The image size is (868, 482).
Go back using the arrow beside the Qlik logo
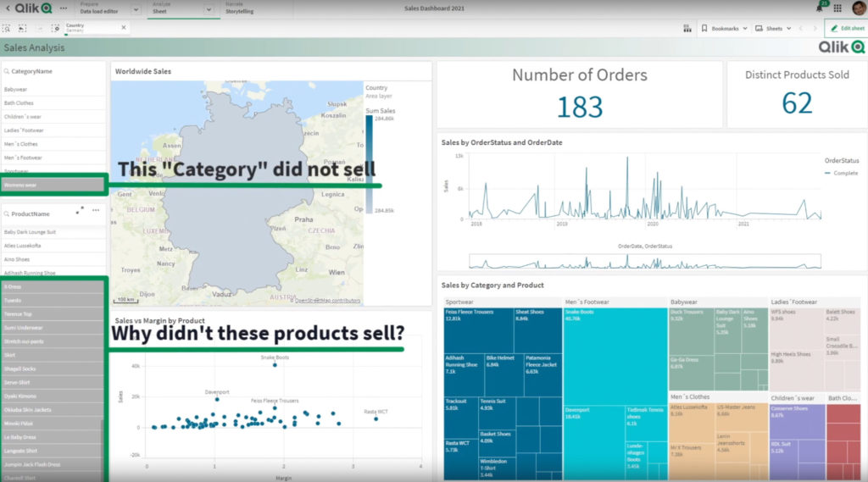pyautogui.click(x=7, y=8)
